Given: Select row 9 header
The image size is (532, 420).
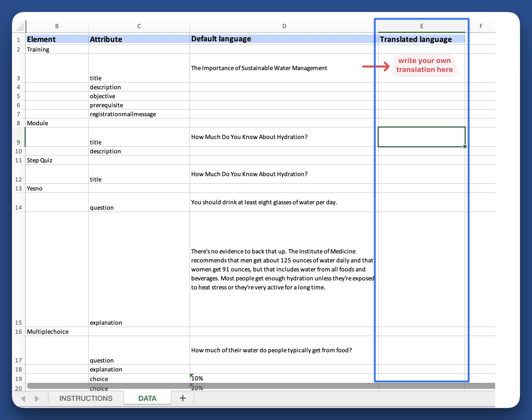Looking at the screenshot, I should point(19,142).
